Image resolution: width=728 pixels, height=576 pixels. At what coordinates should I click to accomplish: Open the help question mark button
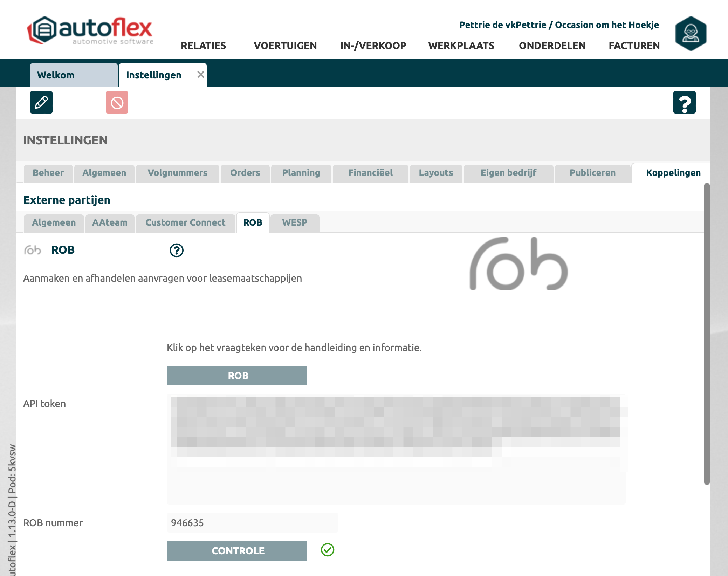[684, 102]
